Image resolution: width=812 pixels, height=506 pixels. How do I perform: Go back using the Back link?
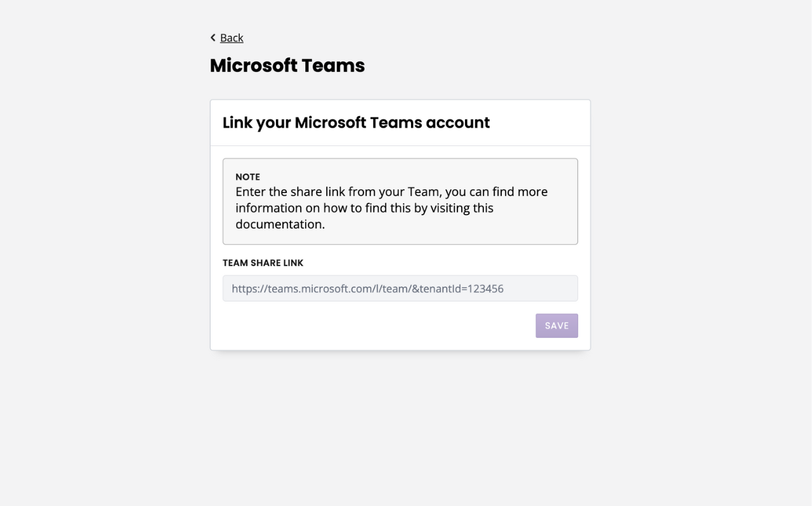[232, 38]
